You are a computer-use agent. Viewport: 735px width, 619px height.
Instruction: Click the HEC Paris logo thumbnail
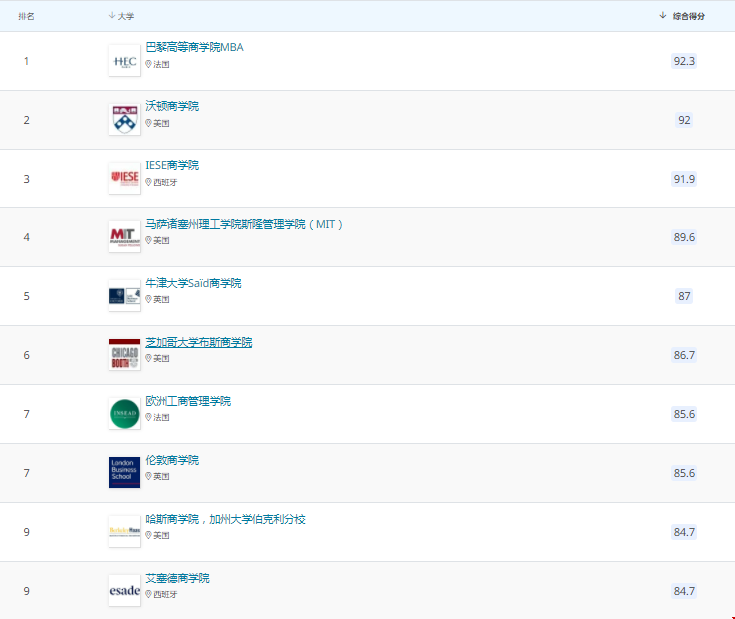click(x=124, y=61)
